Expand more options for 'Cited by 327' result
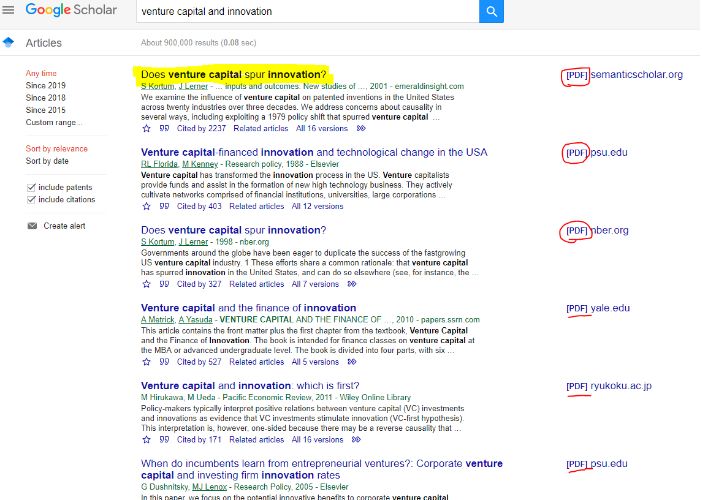This screenshot has width=702, height=500. (352, 284)
